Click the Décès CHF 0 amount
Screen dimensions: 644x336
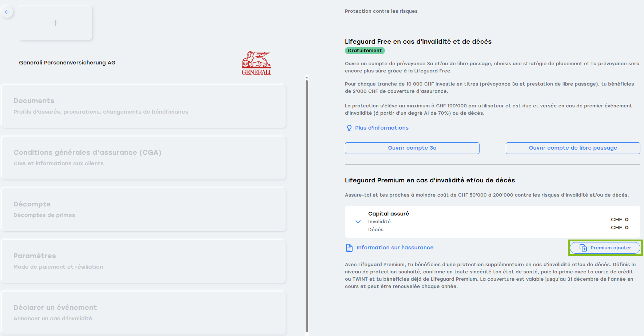click(620, 228)
